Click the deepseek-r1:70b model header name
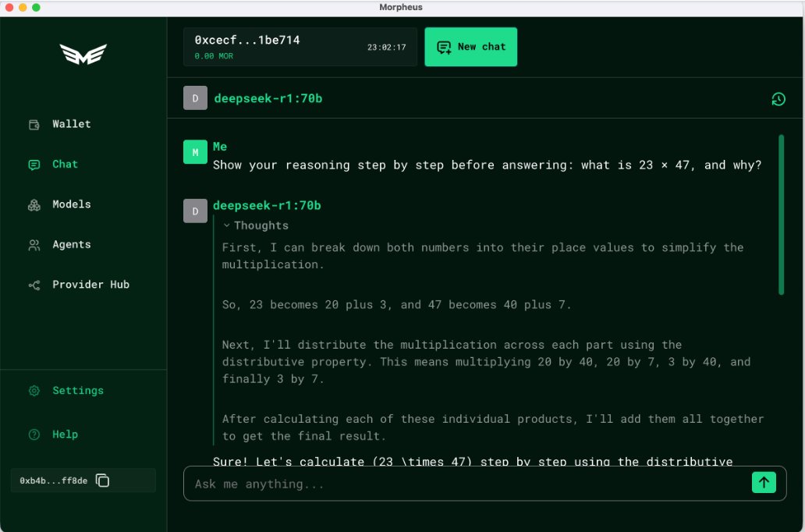Screen dimensions: 805x532 tap(268, 98)
